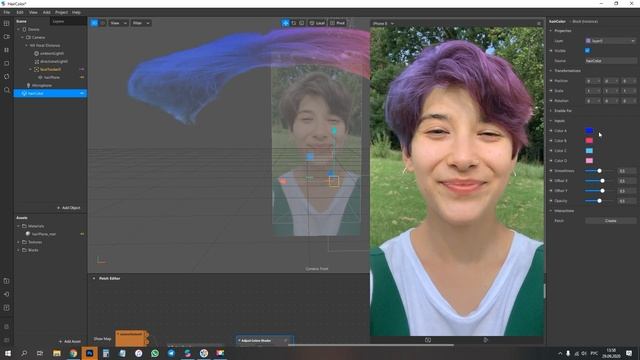Toggle the Visible checkbox
This screenshot has width=640, height=360.
pyautogui.click(x=587, y=51)
